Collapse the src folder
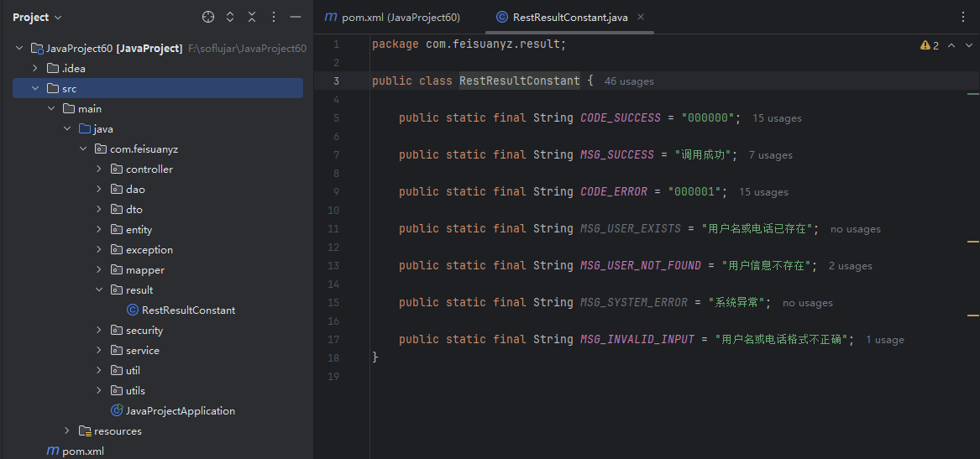 (x=35, y=89)
